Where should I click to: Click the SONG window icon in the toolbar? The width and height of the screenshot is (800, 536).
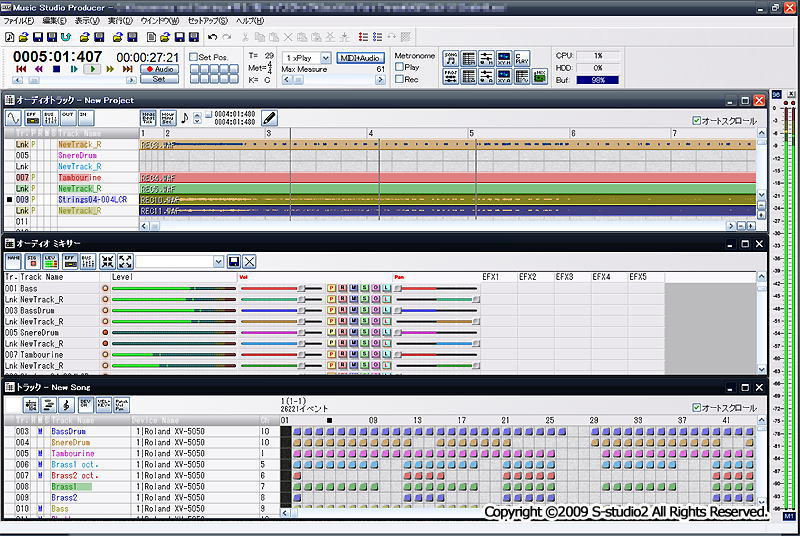click(451, 59)
